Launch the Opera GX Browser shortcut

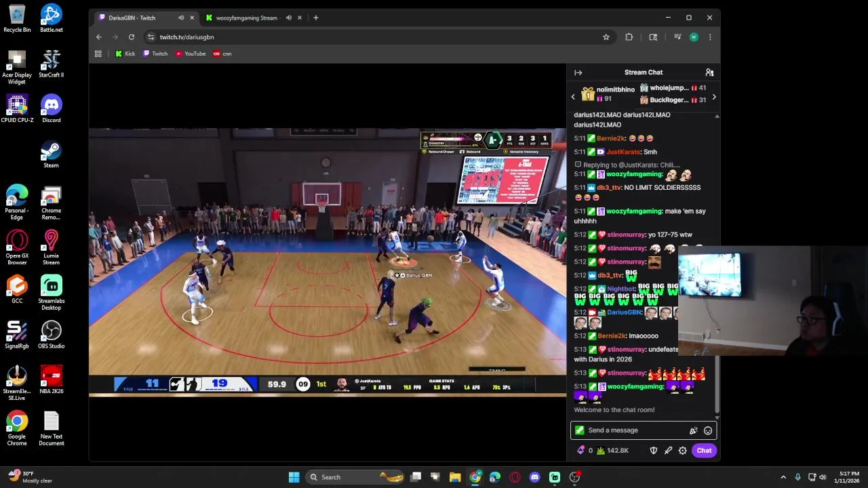coord(17,248)
